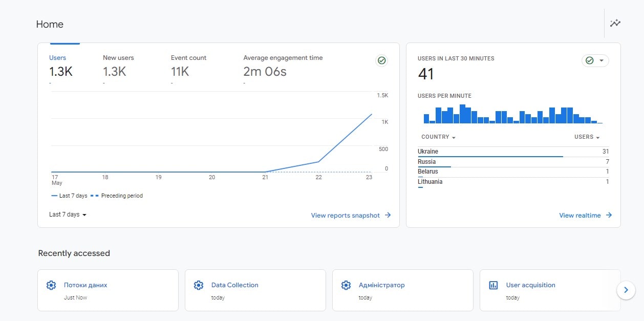Click the Ukraine country row
Image resolution: width=644 pixels, height=321 pixels.
point(513,152)
